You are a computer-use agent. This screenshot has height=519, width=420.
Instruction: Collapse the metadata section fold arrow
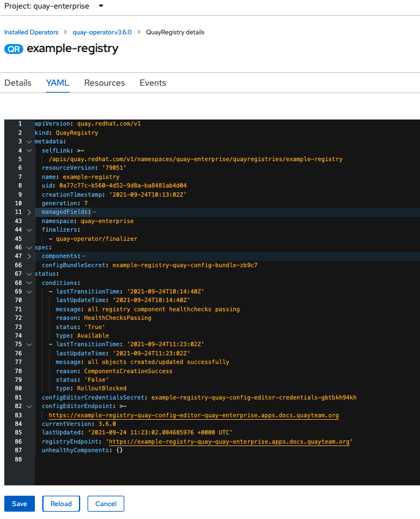[x=29, y=142]
